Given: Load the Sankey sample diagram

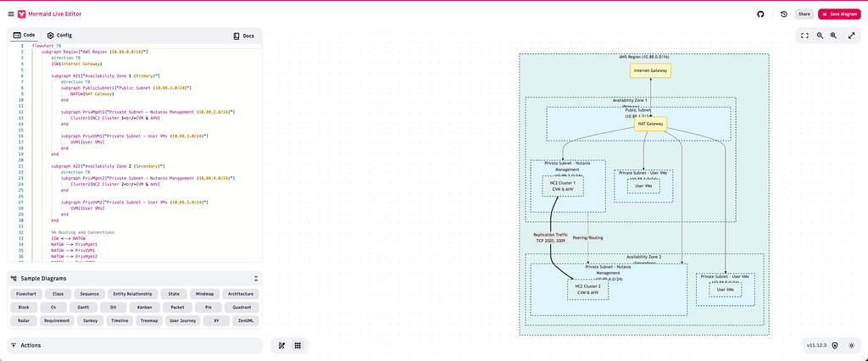Looking at the screenshot, I should pyautogui.click(x=91, y=320).
